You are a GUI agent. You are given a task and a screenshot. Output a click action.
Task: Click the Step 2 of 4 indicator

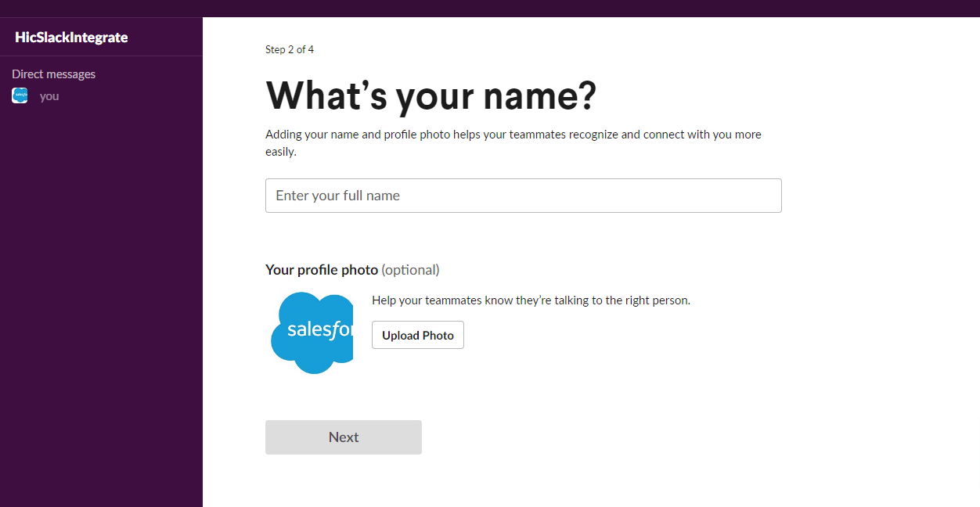tap(290, 49)
